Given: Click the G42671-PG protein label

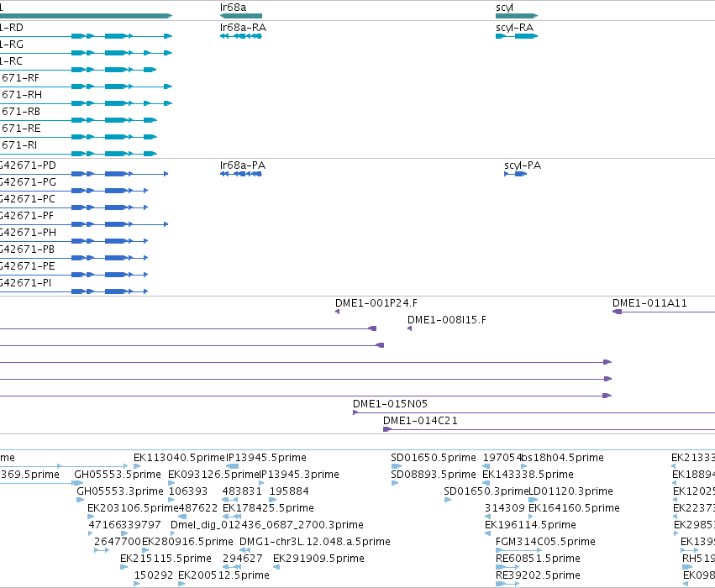Looking at the screenshot, I should pyautogui.click(x=29, y=182).
